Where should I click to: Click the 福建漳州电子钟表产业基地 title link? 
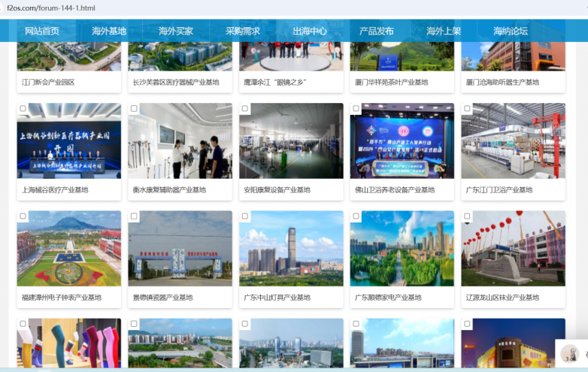click(62, 298)
